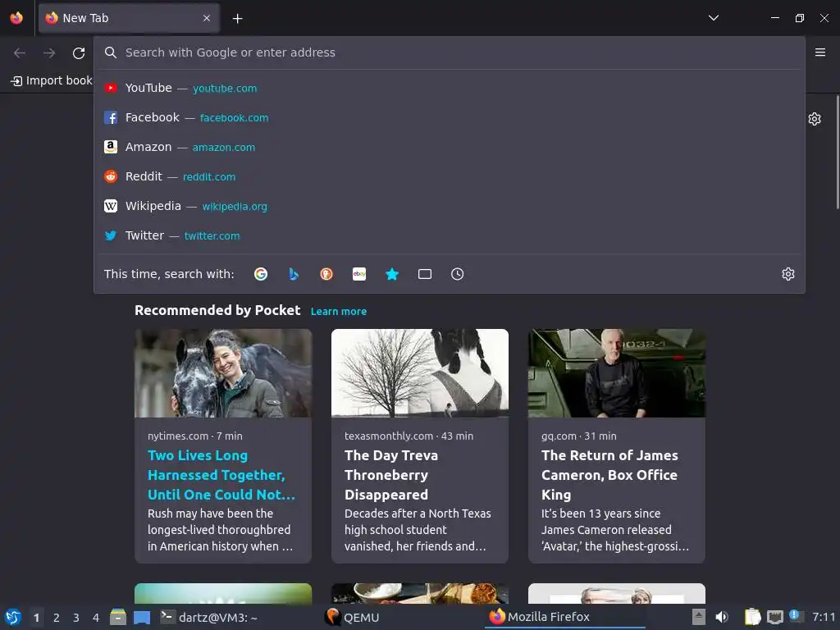Open the volume control tray icon
The height and width of the screenshot is (630, 840).
[x=722, y=617]
